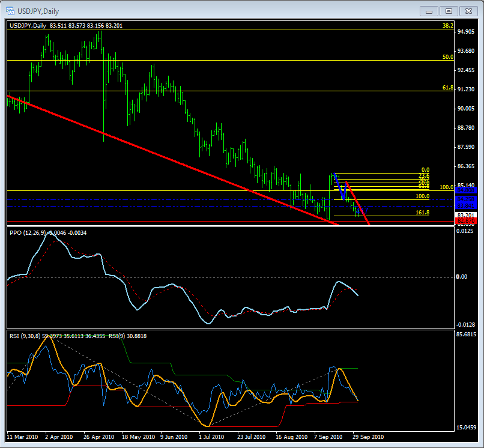Click the white 83.201 current price label
The width and height of the screenshot is (484, 448).
pos(466,215)
